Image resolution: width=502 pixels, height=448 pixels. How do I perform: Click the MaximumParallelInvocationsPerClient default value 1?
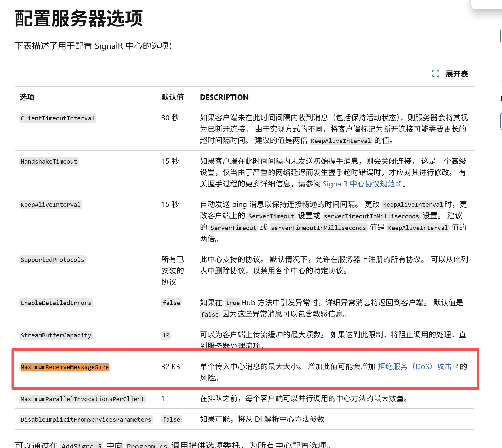click(x=163, y=398)
